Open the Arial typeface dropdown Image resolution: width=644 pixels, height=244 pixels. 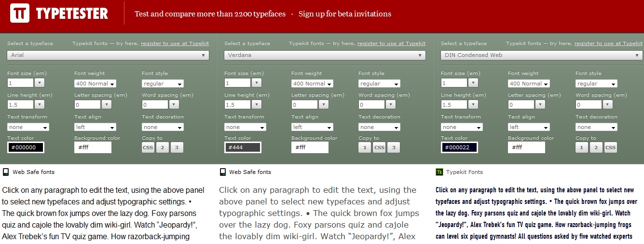click(x=108, y=55)
